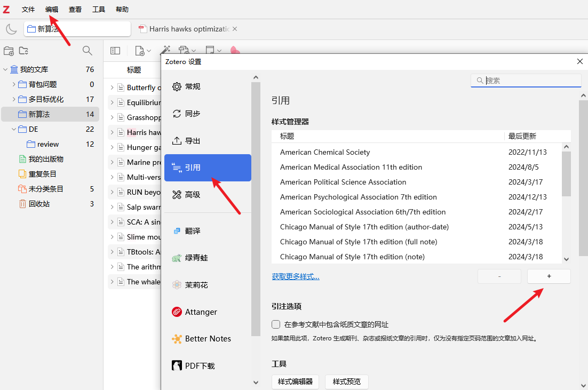
Task: Open the 导出 export settings pane
Action: (208, 141)
